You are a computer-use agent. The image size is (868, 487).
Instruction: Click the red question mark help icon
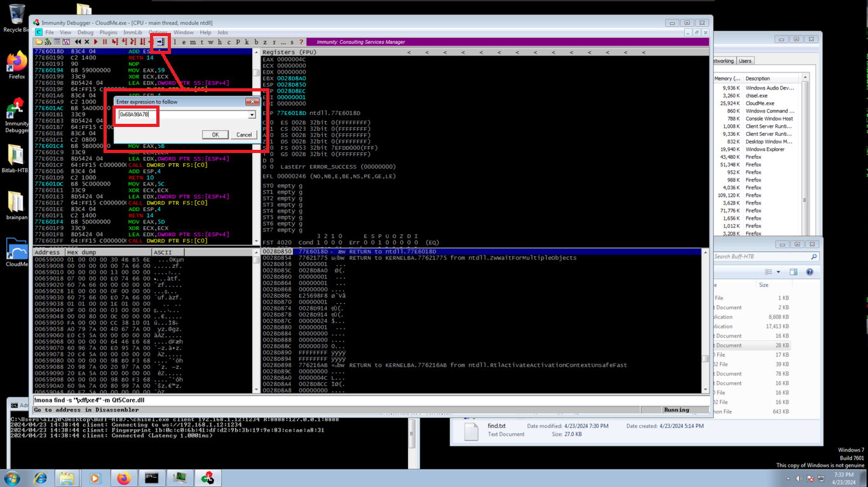pos(301,42)
